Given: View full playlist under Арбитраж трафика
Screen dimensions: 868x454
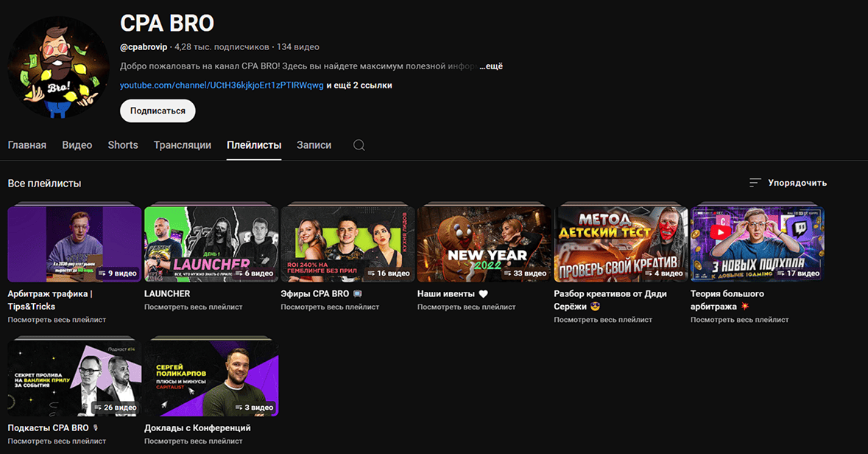Looking at the screenshot, I should pyautogui.click(x=57, y=320).
